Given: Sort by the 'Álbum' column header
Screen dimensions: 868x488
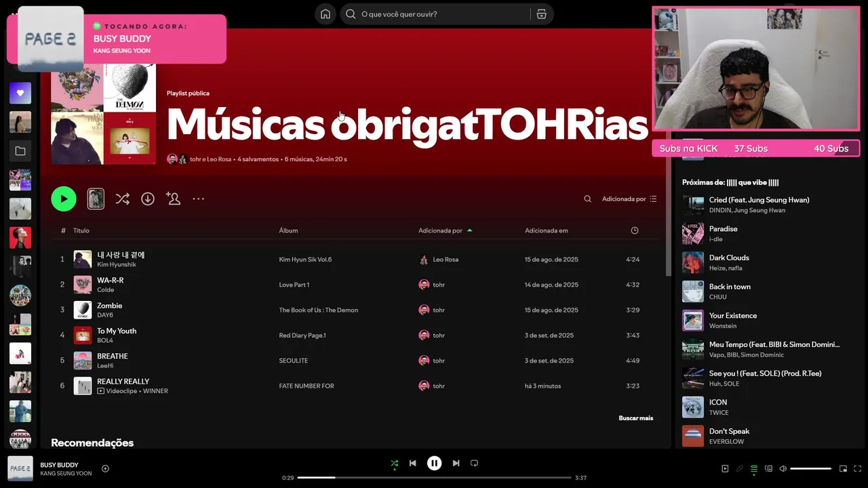Looking at the screenshot, I should (x=288, y=230).
